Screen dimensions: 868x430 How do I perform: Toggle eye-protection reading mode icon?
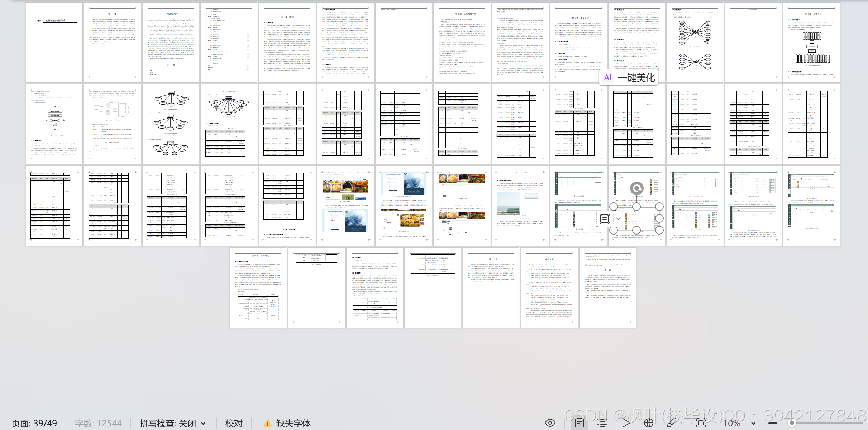click(x=550, y=423)
